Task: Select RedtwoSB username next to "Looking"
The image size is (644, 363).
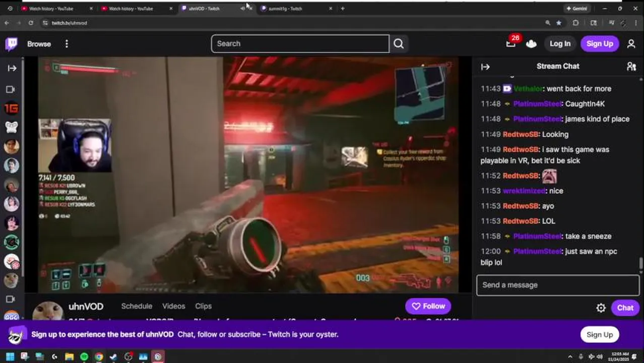Action: pyautogui.click(x=521, y=134)
